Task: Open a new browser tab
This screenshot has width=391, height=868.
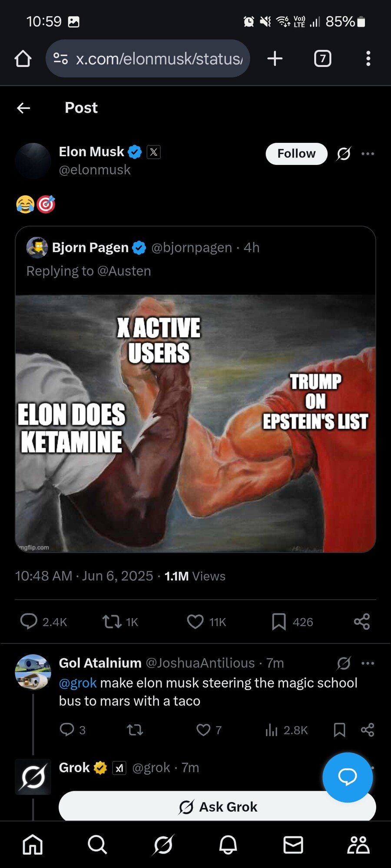Action: click(x=275, y=59)
